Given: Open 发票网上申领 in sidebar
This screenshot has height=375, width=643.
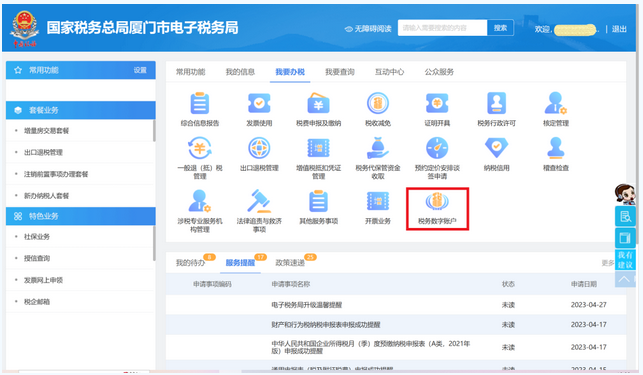Looking at the screenshot, I should point(43,280).
